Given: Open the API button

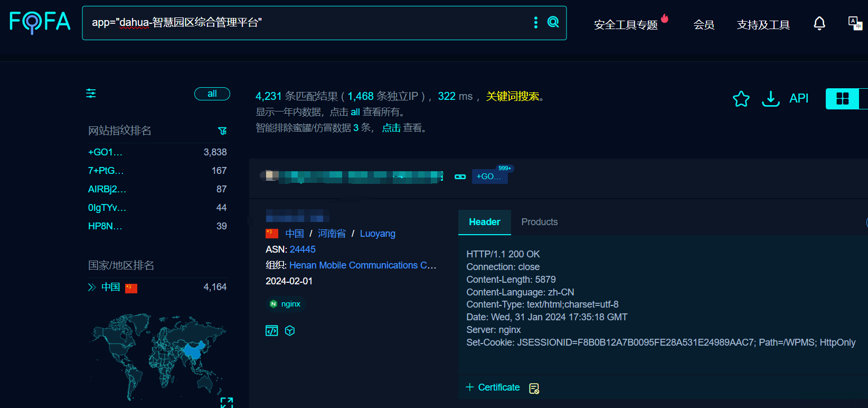Looking at the screenshot, I should 799,98.
